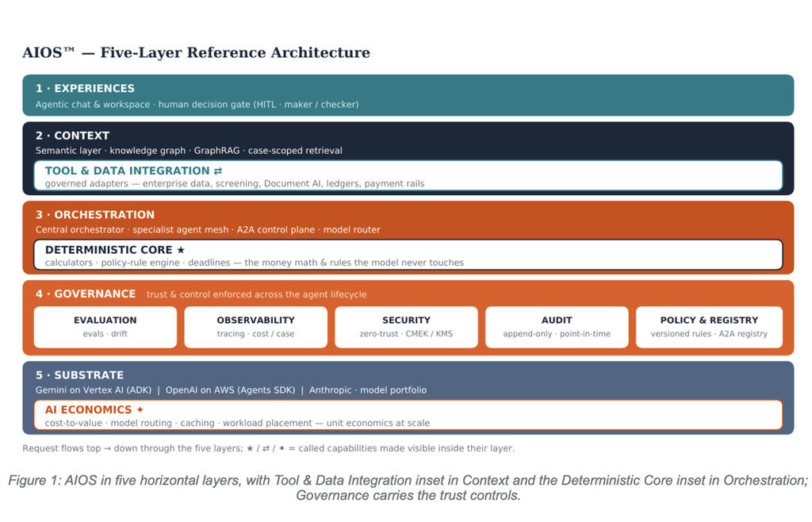Screen dimensions: 812x522
Task: Select the Evaluation card
Action: pyautogui.click(x=105, y=327)
